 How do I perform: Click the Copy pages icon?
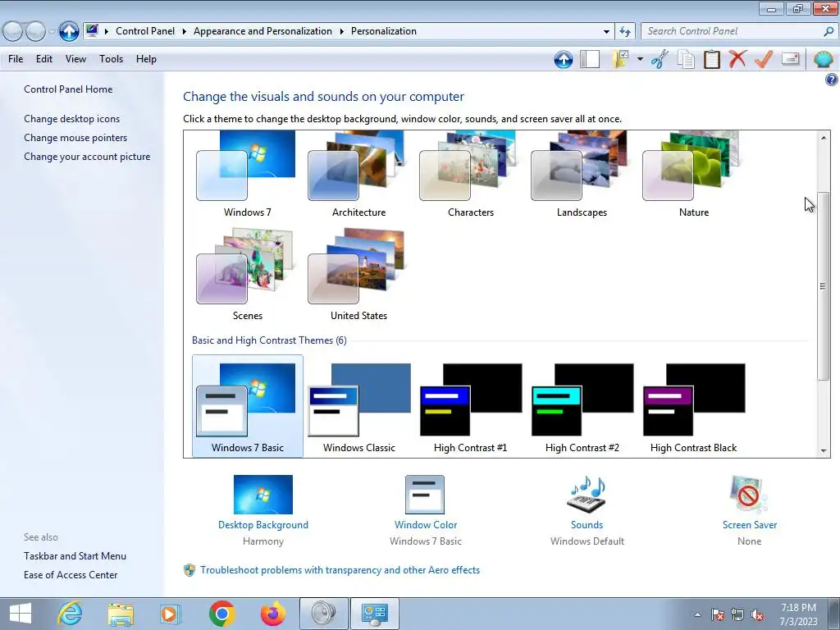click(686, 59)
